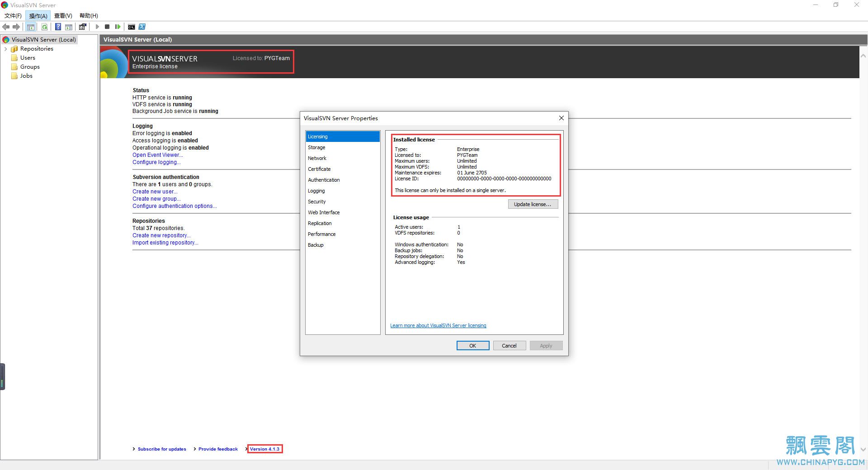Click the Apply button in Properties dialog
Screen dimensions: 868x470
pyautogui.click(x=546, y=346)
